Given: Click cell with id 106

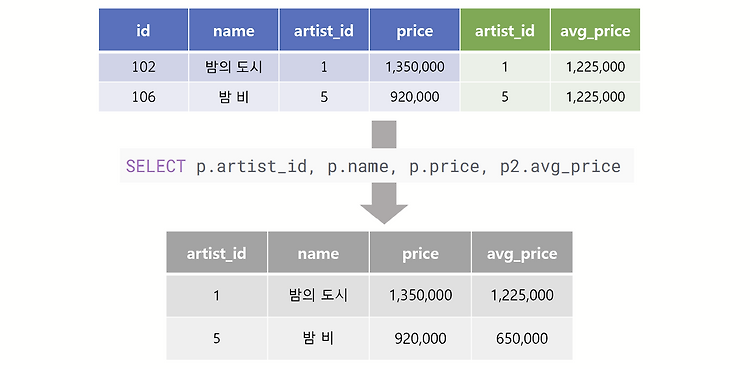Looking at the screenshot, I should coord(143,97).
